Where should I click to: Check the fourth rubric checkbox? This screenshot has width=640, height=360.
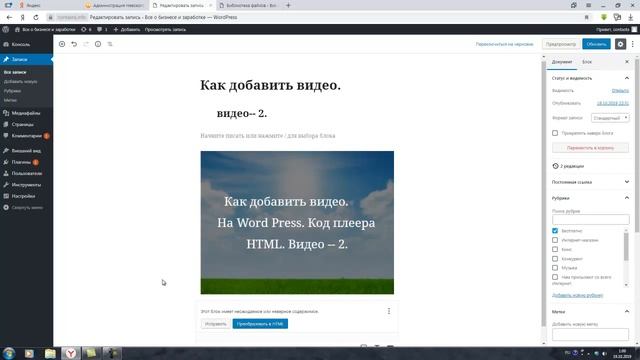pyautogui.click(x=555, y=258)
